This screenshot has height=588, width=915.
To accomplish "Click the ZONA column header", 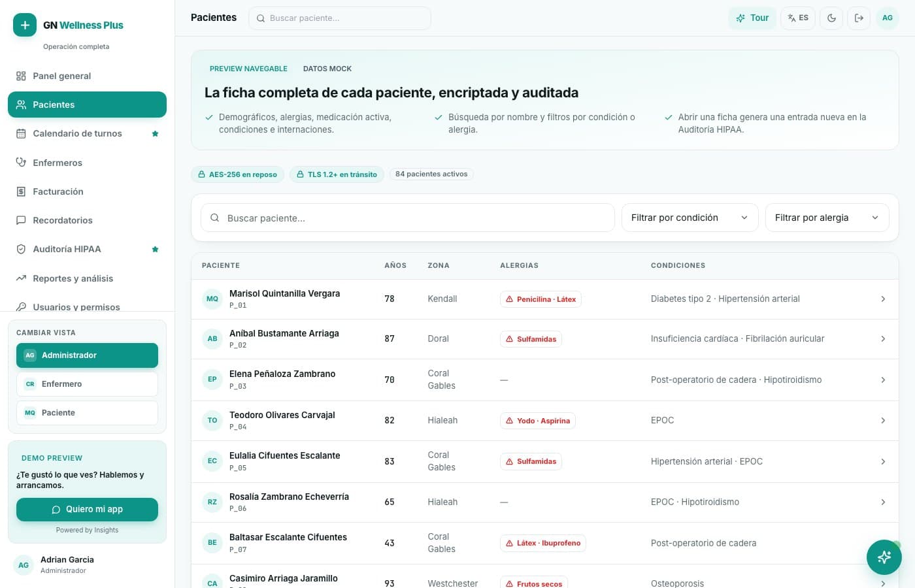I will (439, 265).
